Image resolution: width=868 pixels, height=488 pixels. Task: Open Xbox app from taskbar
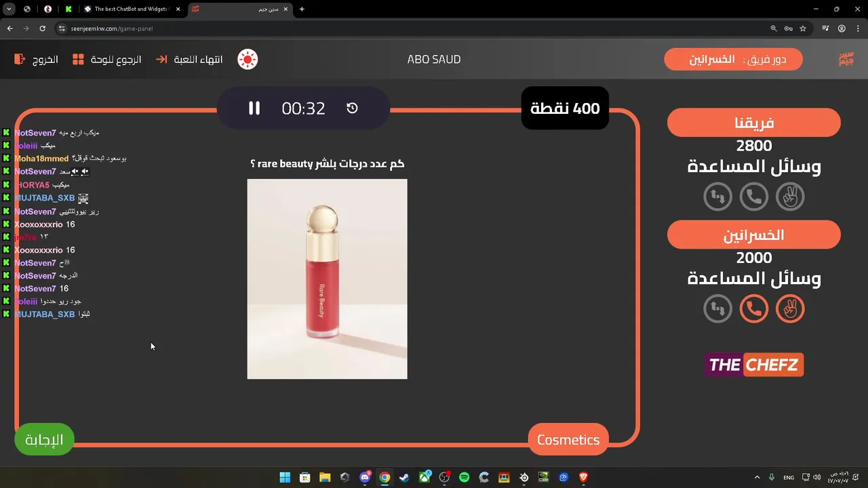[x=425, y=477]
